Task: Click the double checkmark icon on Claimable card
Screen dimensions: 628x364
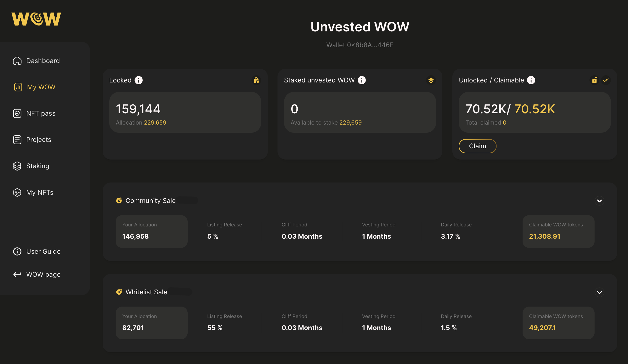Action: point(606,80)
